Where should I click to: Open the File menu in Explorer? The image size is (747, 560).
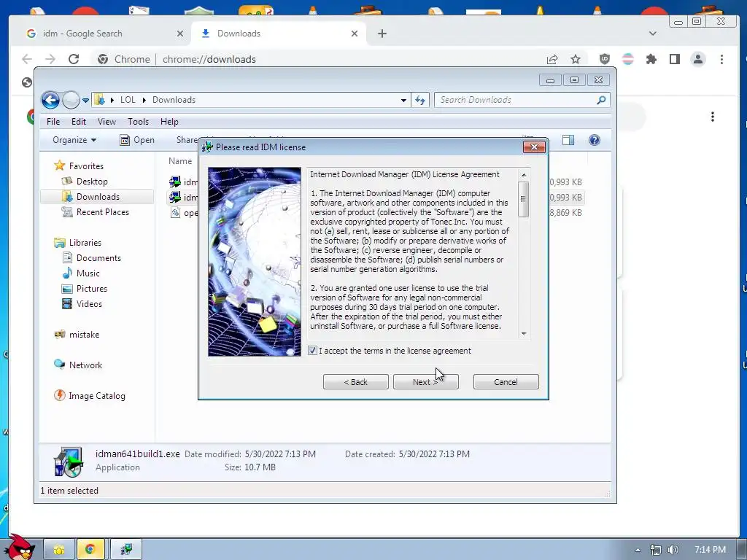(53, 122)
